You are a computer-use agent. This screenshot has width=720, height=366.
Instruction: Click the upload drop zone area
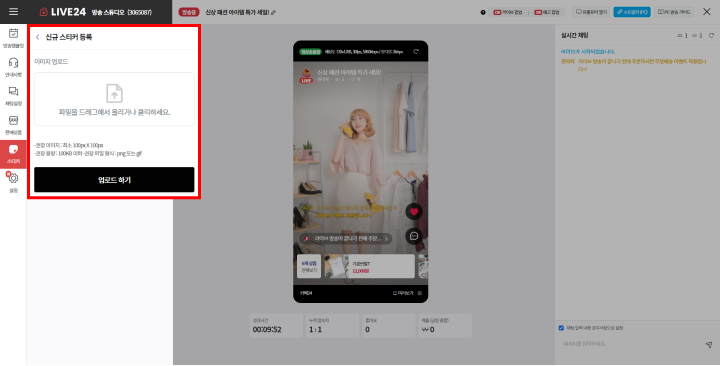pyautogui.click(x=114, y=99)
